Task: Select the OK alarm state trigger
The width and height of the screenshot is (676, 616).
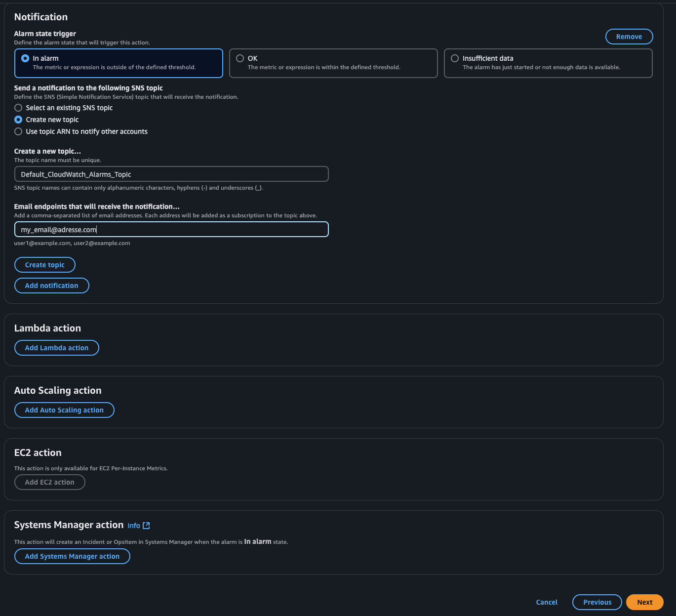Action: click(x=333, y=63)
